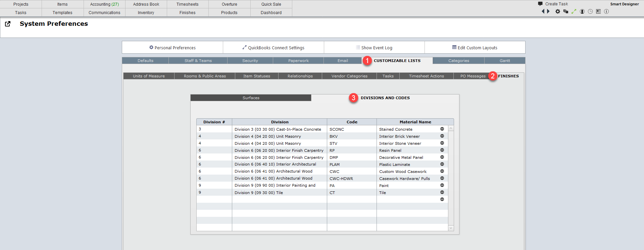Open Accounting (27) menu

(104, 4)
